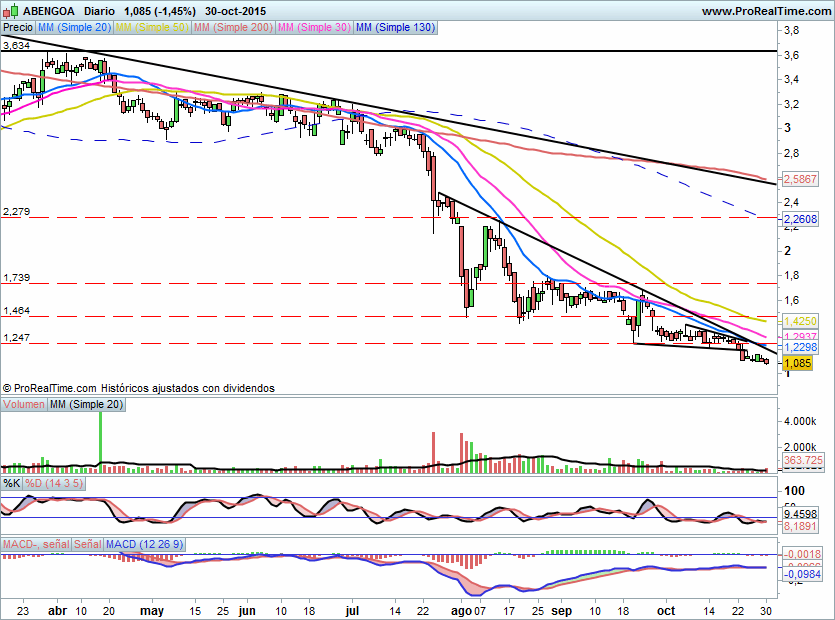Click the 4.000k volume axis label

pos(800,421)
